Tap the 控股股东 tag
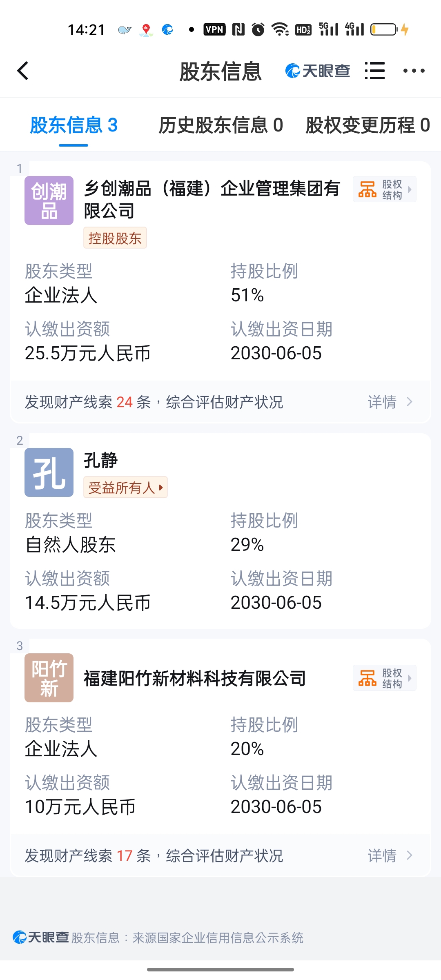Viewport: 441px width, 980px height. 115,238
